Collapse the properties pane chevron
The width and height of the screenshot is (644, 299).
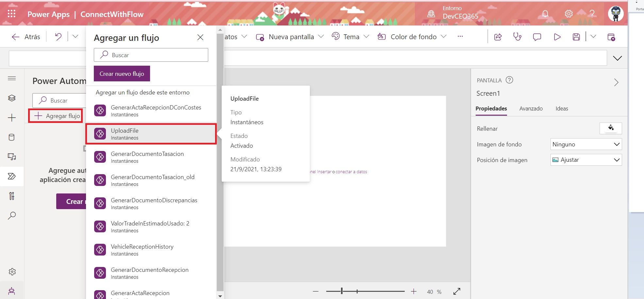pyautogui.click(x=616, y=82)
